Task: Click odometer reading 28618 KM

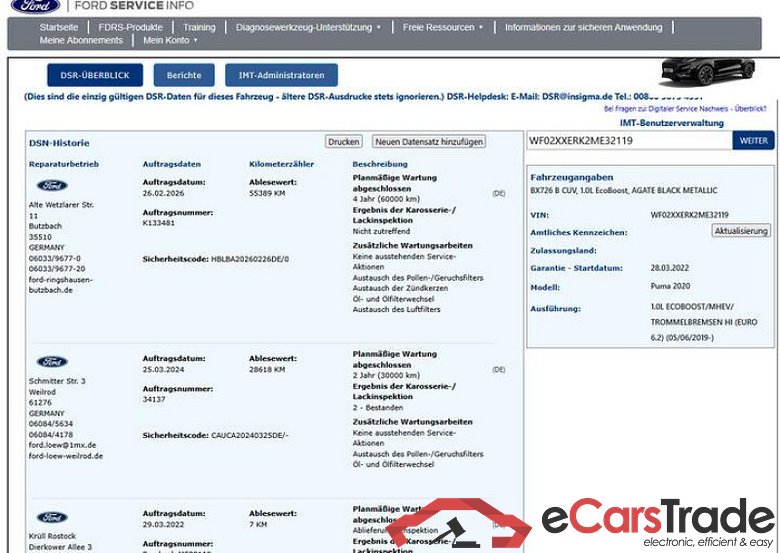Action: pyautogui.click(x=267, y=369)
